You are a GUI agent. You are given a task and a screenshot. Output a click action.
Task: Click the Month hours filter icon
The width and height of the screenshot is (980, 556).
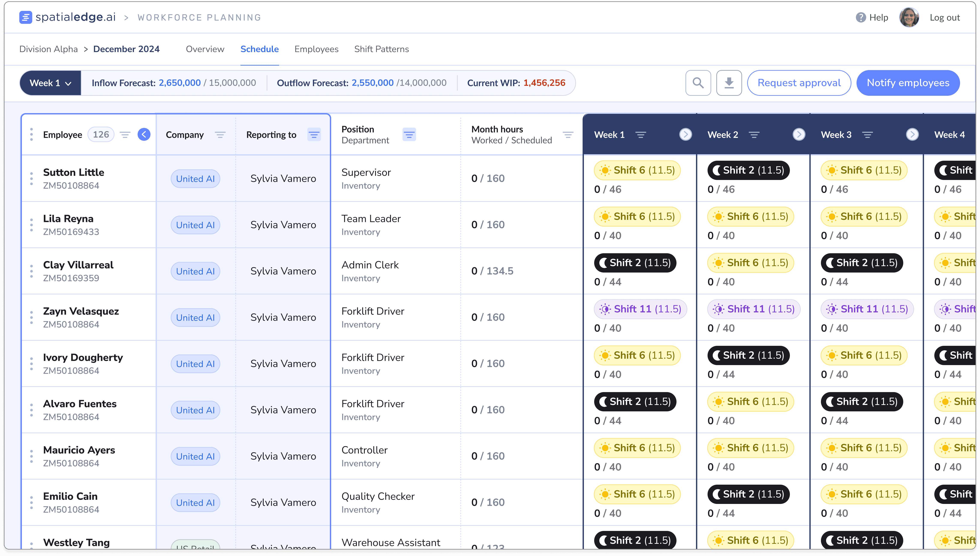tap(568, 135)
